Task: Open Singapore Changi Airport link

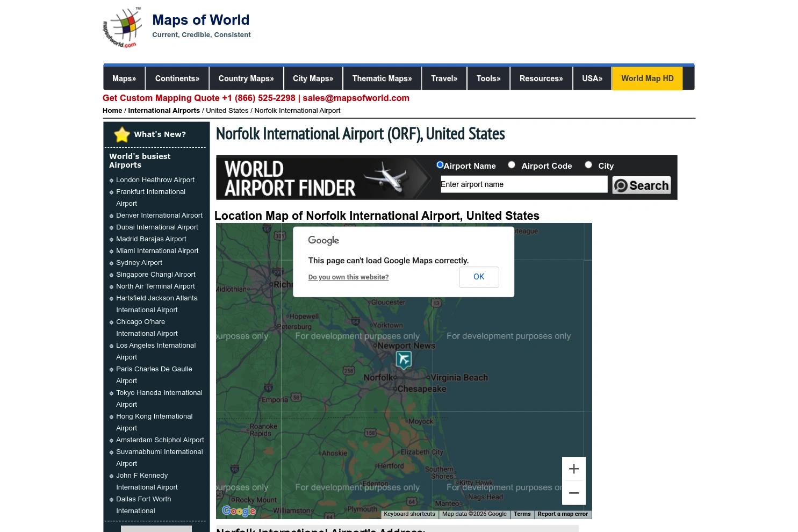Action: point(156,275)
